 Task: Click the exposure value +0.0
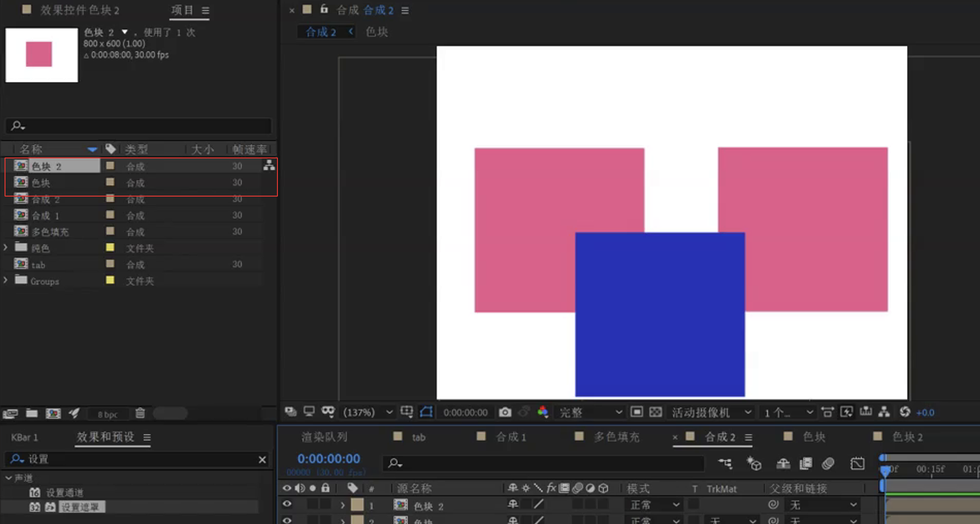click(925, 412)
